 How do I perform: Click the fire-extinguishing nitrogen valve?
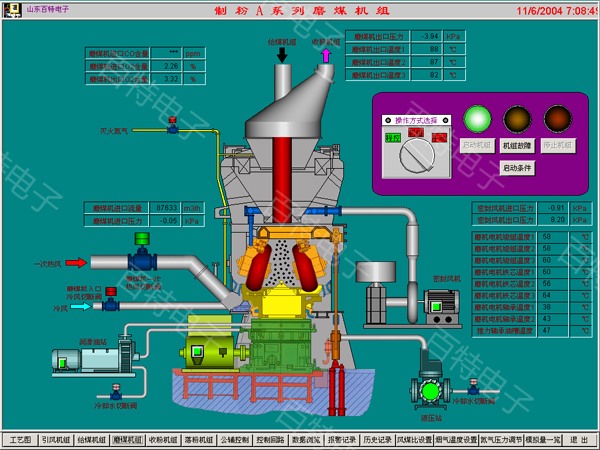click(x=173, y=126)
